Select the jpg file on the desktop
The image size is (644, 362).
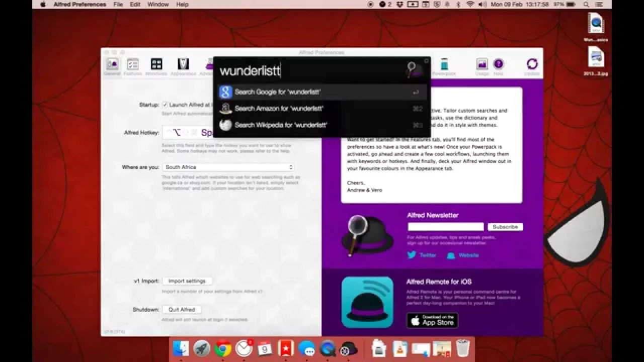[x=596, y=61]
